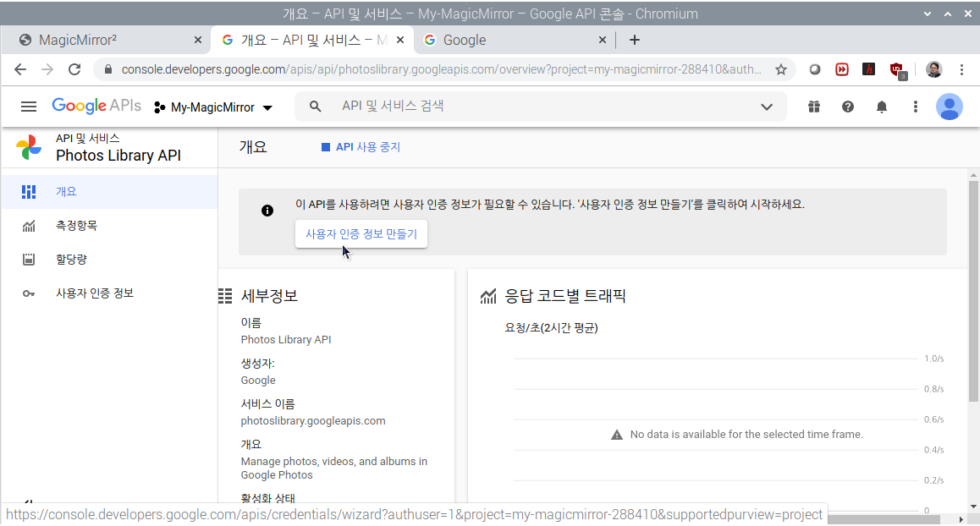Click the 요청/초(2시간 평균) label
The image size is (980, 526).
(x=551, y=328)
